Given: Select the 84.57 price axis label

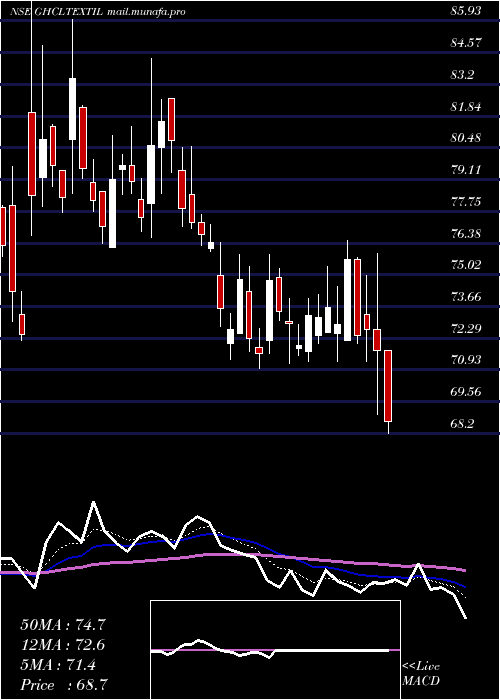Looking at the screenshot, I should pos(466,43).
